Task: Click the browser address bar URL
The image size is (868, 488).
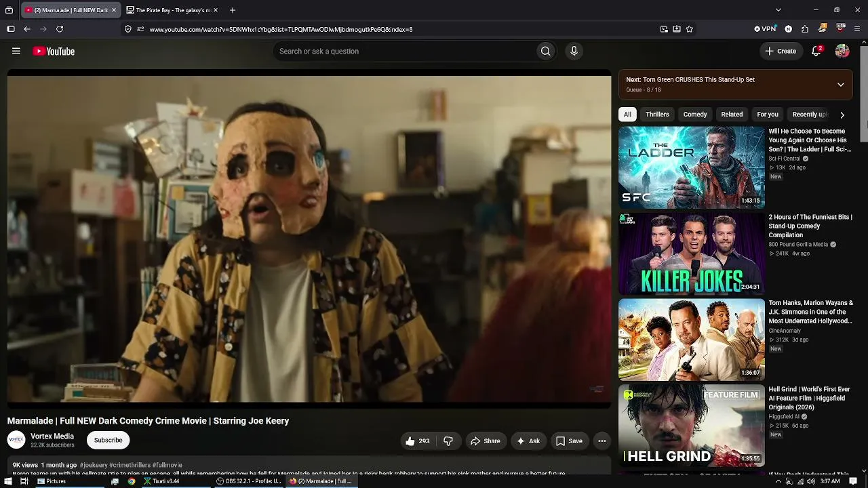Action: 281,29
